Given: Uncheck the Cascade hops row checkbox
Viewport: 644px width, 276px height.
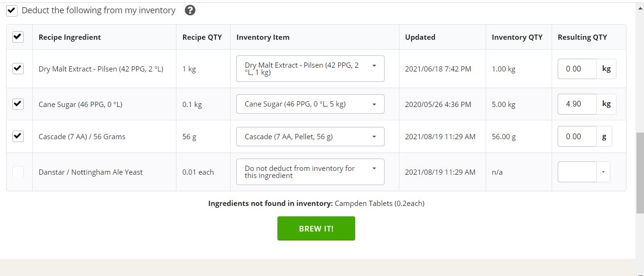Looking at the screenshot, I should [x=18, y=136].
